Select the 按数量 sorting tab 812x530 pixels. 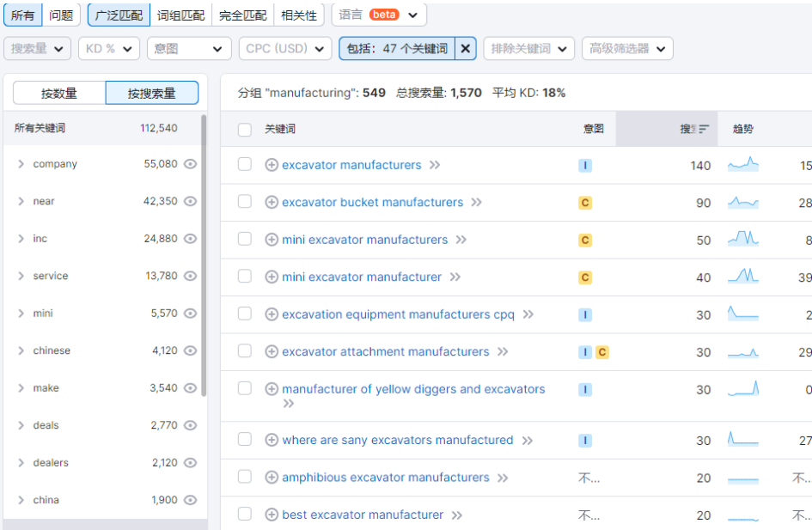pos(59,93)
